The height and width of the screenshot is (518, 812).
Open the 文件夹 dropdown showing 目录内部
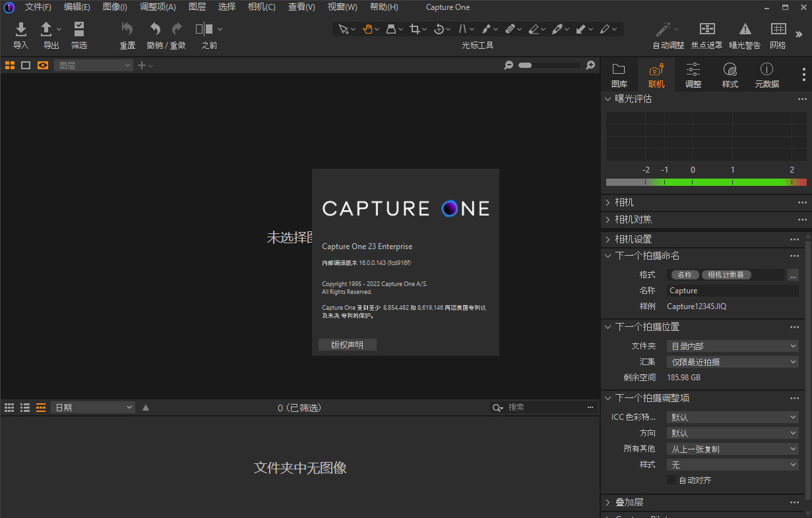click(x=732, y=345)
